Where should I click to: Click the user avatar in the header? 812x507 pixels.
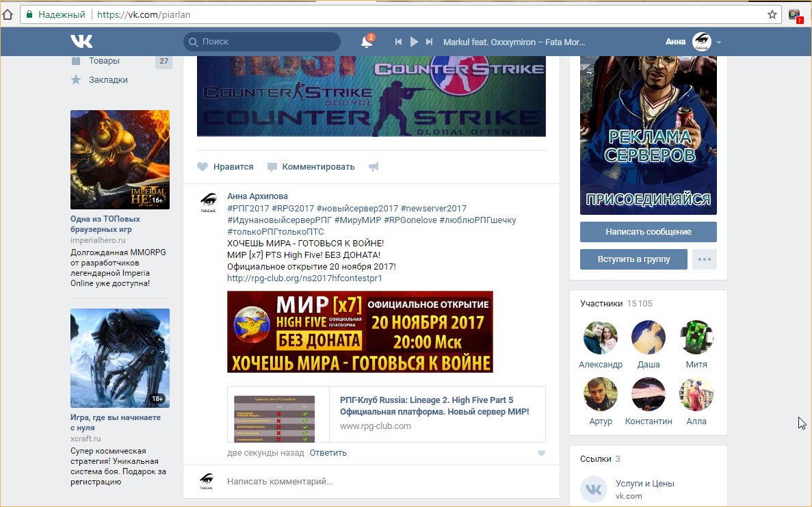703,42
